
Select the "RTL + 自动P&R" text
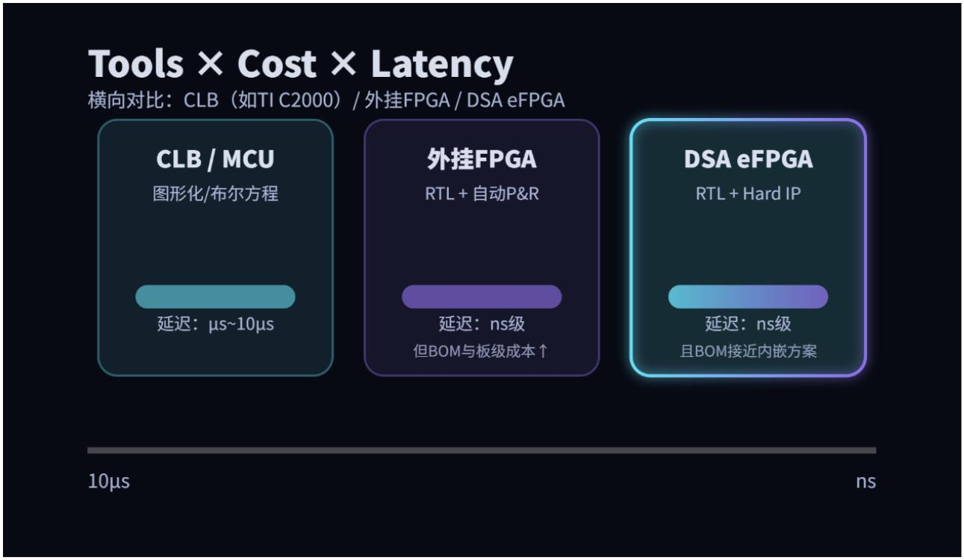click(x=482, y=193)
